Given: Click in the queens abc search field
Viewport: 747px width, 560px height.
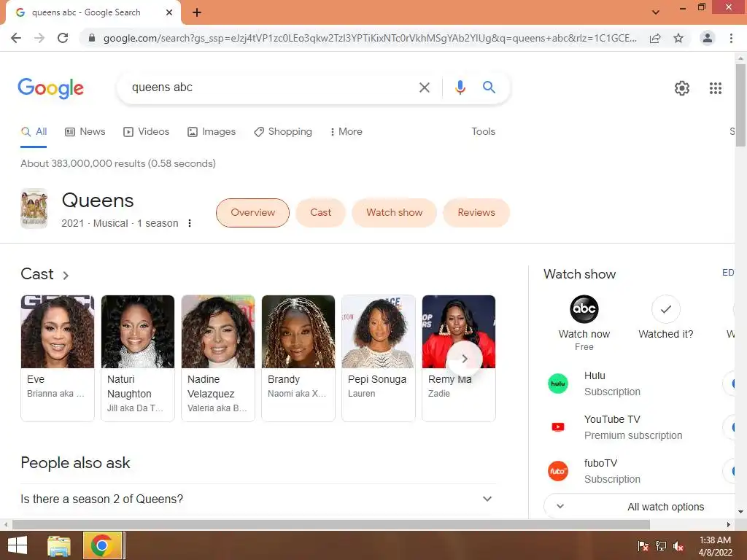Looking at the screenshot, I should pos(271,87).
